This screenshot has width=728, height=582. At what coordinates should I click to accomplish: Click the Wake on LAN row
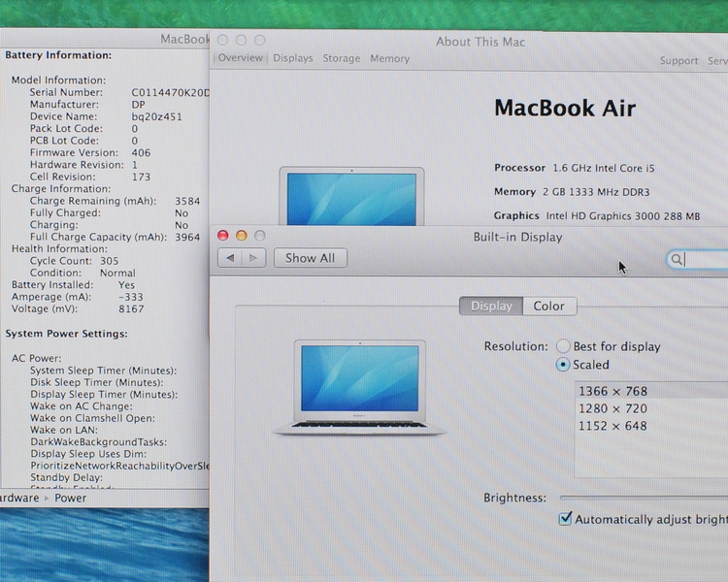pos(64,430)
